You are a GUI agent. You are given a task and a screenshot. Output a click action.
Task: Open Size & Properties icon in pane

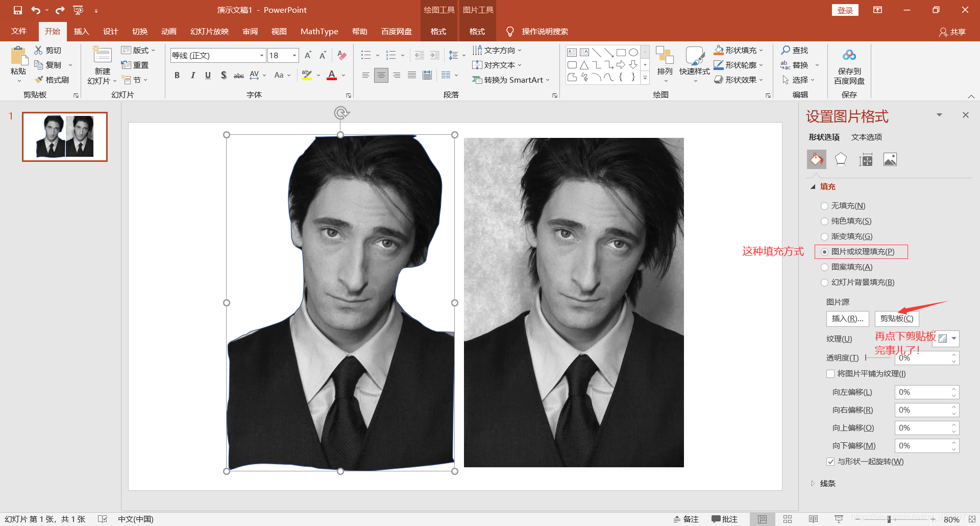[x=866, y=160]
